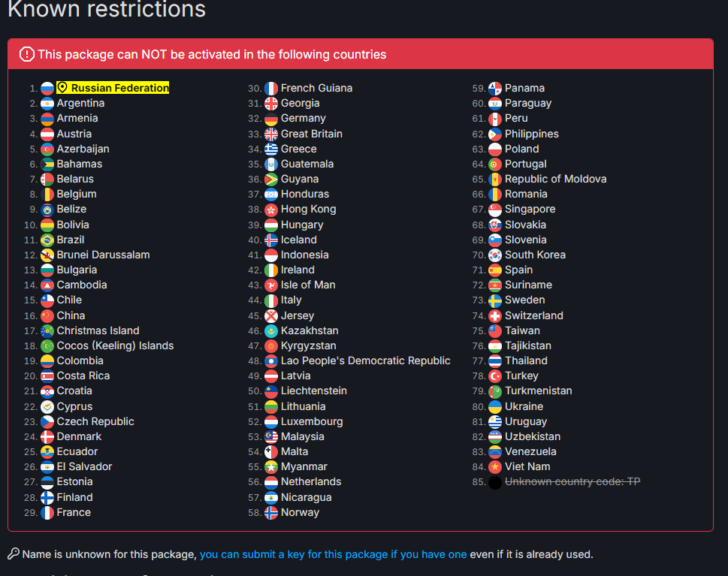
Task: Click the Great Britain flag icon
Action: [x=271, y=134]
